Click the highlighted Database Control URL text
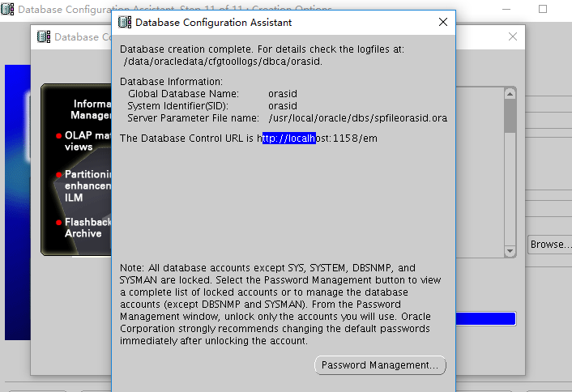 pyautogui.click(x=289, y=138)
